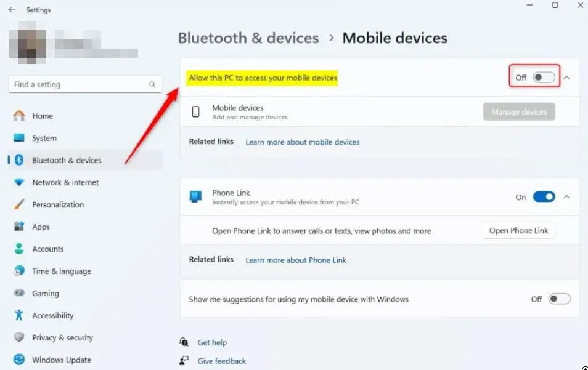Turn off Phone Link
The height and width of the screenshot is (370, 588).
point(543,196)
